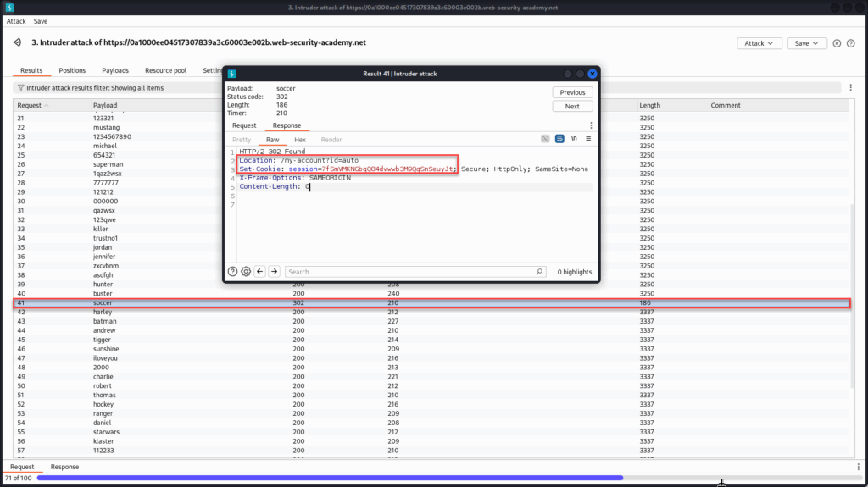Screen dimensions: 868x487
Task: Select the Hex view tab
Action: point(300,140)
